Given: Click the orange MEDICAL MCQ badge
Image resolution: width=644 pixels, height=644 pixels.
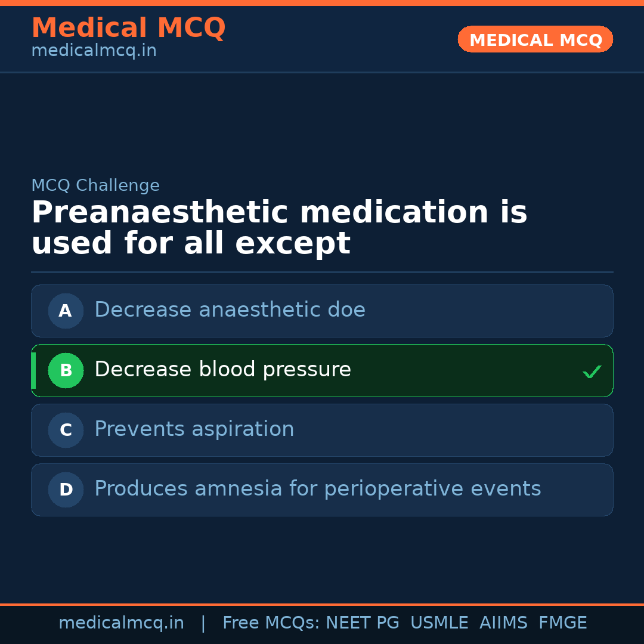Looking at the screenshot, I should [x=535, y=39].
